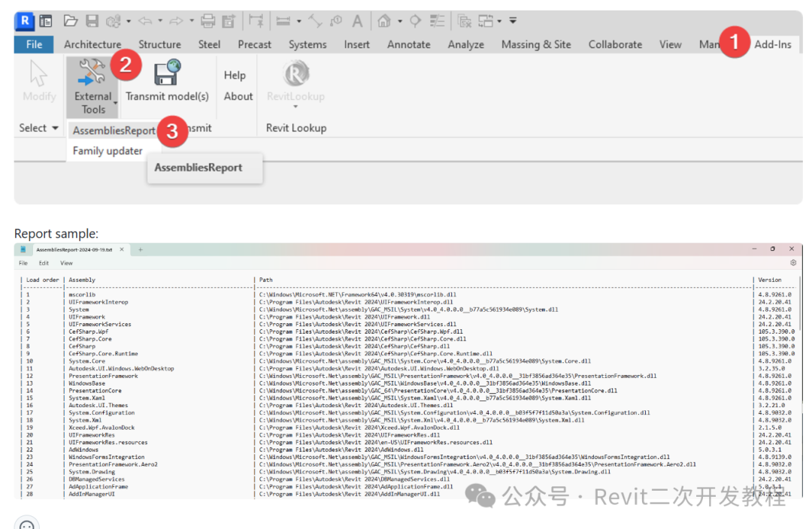The height and width of the screenshot is (529, 812).
Task: Open a file using the folder icon
Action: (71, 20)
